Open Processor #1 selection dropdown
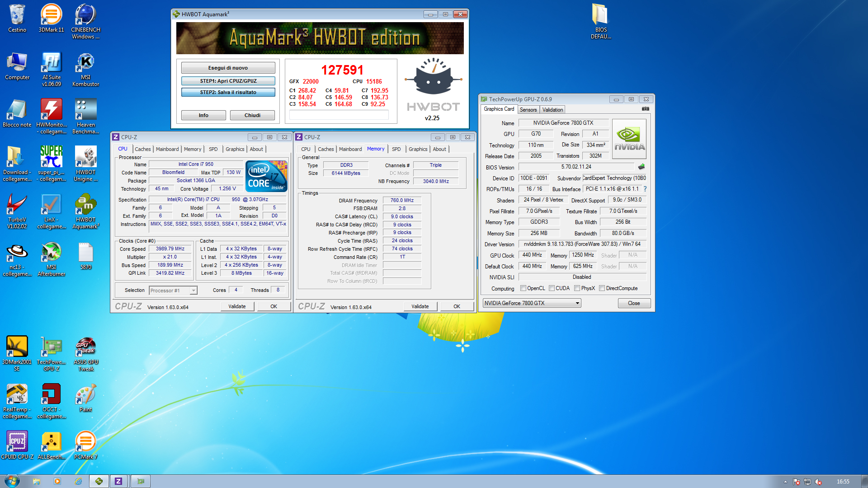This screenshot has width=868, height=488. pyautogui.click(x=173, y=291)
